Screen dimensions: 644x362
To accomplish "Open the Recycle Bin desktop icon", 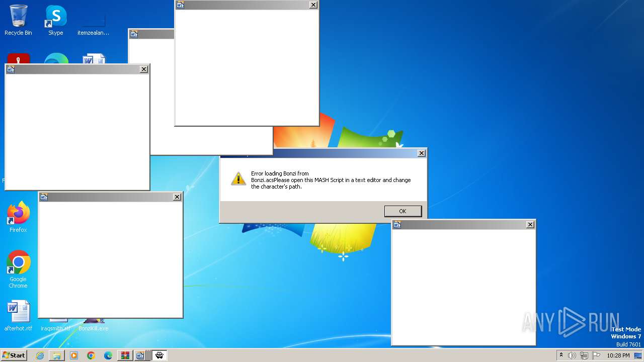I will pyautogui.click(x=18, y=20).
